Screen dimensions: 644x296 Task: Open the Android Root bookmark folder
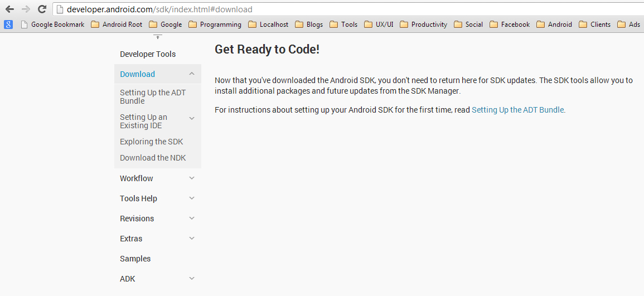pos(117,25)
